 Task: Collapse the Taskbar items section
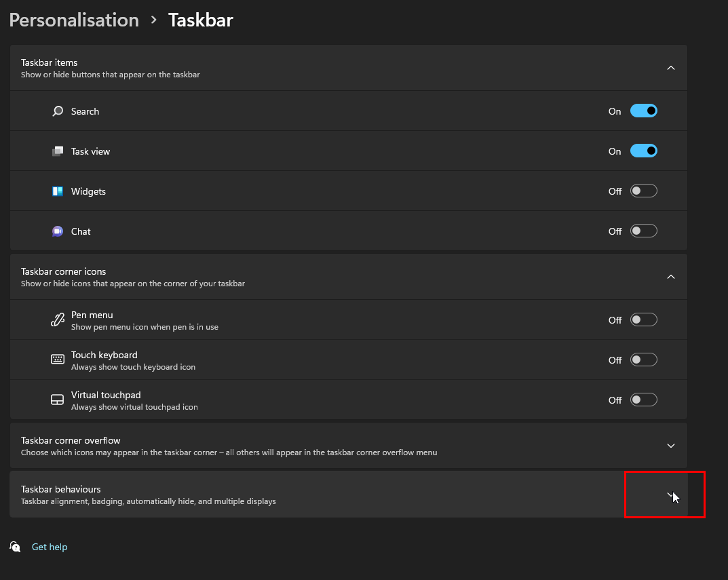click(x=670, y=68)
